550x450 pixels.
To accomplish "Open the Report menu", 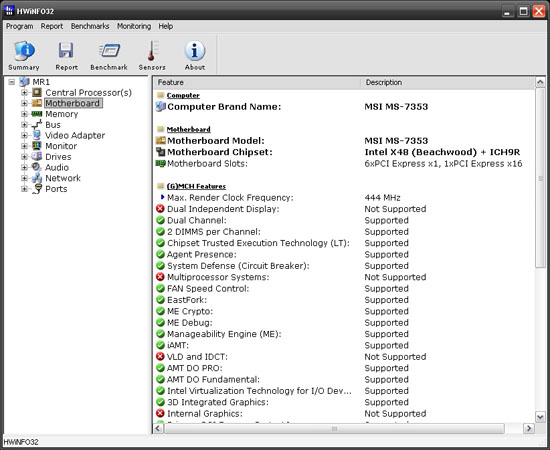I will 52,26.
